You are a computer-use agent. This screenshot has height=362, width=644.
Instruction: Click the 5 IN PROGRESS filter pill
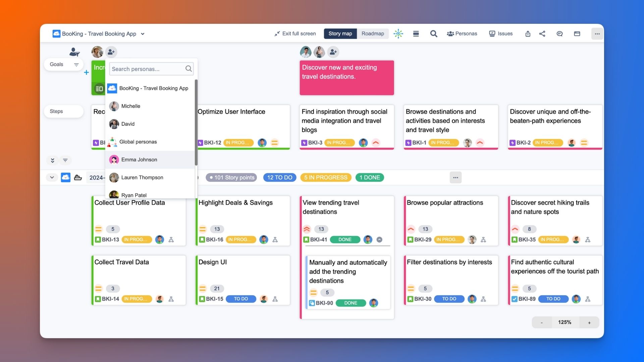coord(325,177)
